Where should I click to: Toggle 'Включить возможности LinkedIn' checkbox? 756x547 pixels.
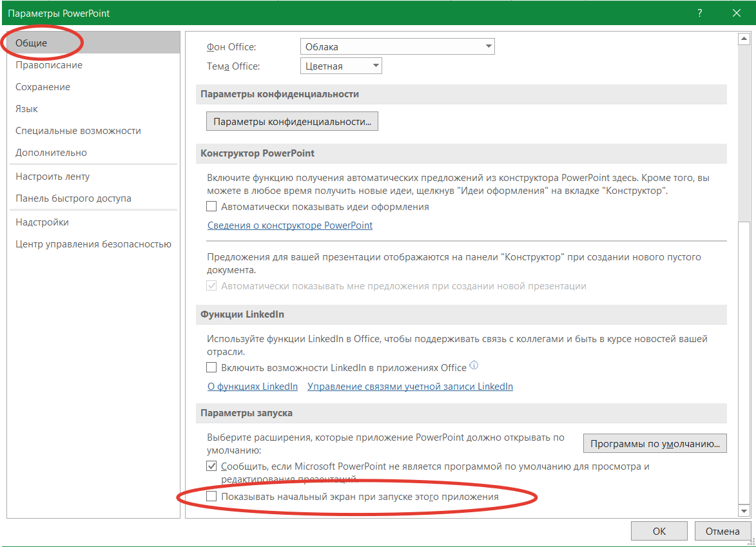coord(211,367)
